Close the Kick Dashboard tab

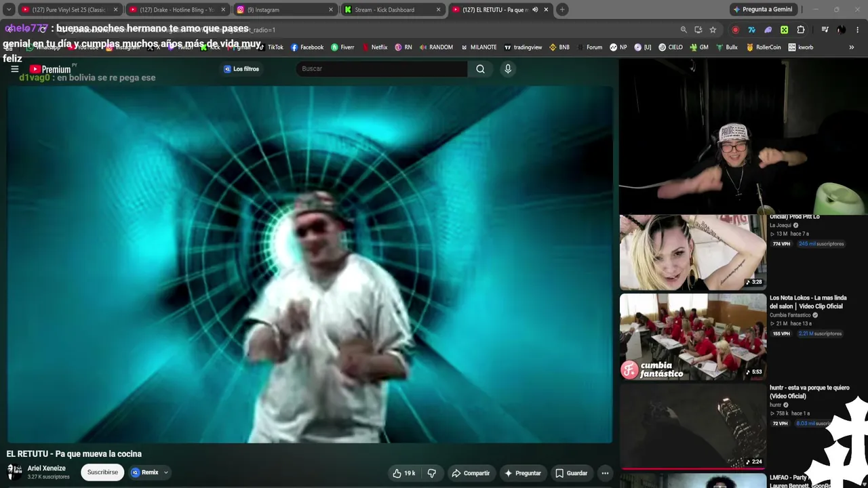(x=439, y=9)
